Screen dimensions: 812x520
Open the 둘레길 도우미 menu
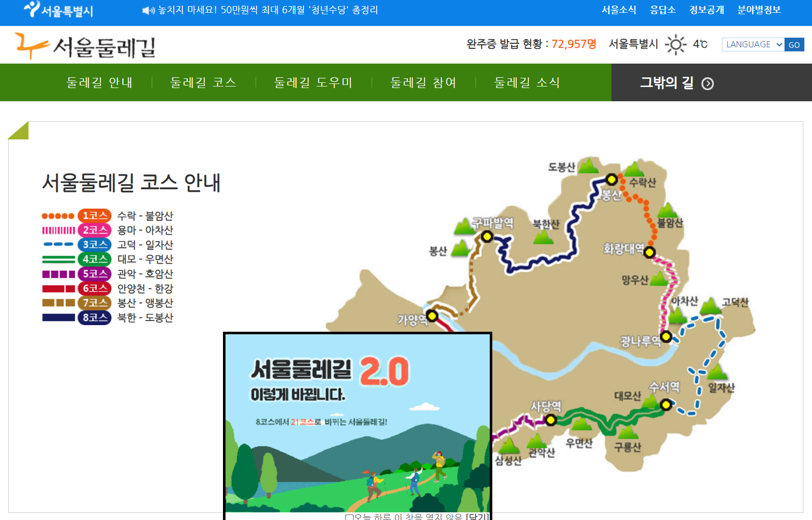click(314, 82)
